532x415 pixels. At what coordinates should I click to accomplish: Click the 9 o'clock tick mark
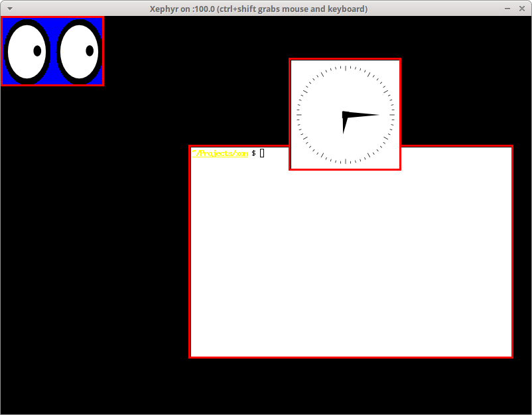point(299,115)
